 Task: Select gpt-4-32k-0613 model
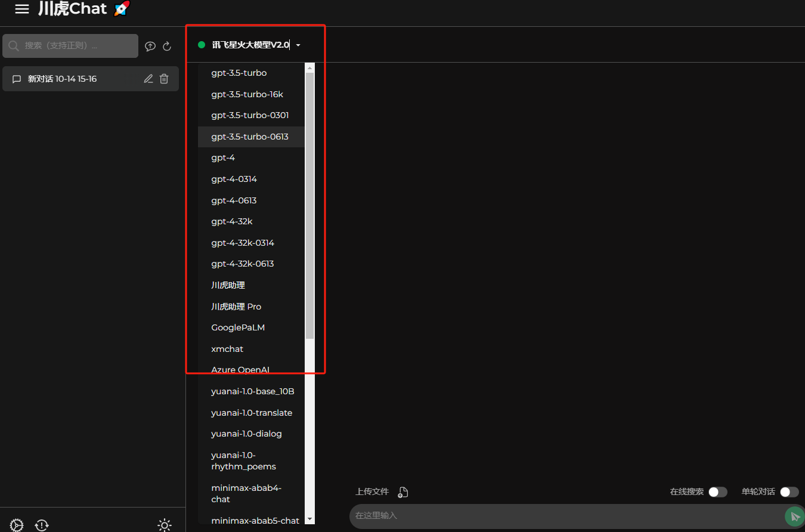pos(252,264)
